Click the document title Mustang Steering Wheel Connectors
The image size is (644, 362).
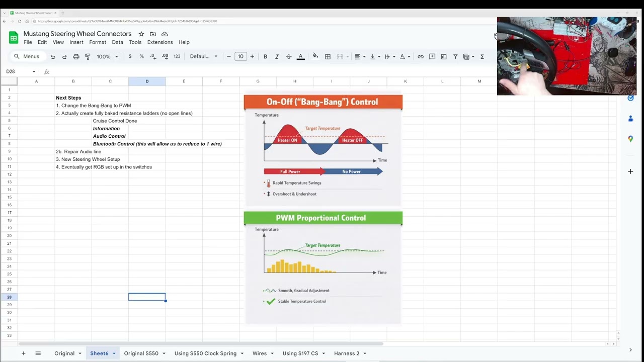tap(77, 34)
